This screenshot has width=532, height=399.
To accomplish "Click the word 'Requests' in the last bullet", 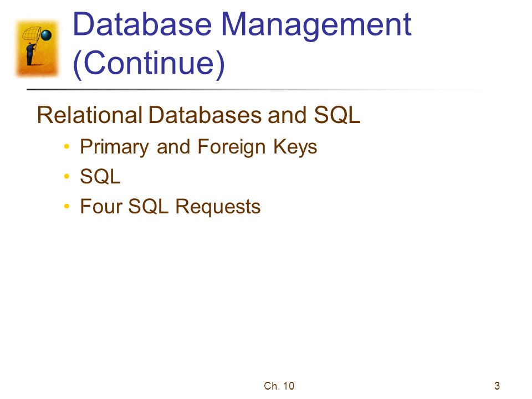I will click(218, 207).
